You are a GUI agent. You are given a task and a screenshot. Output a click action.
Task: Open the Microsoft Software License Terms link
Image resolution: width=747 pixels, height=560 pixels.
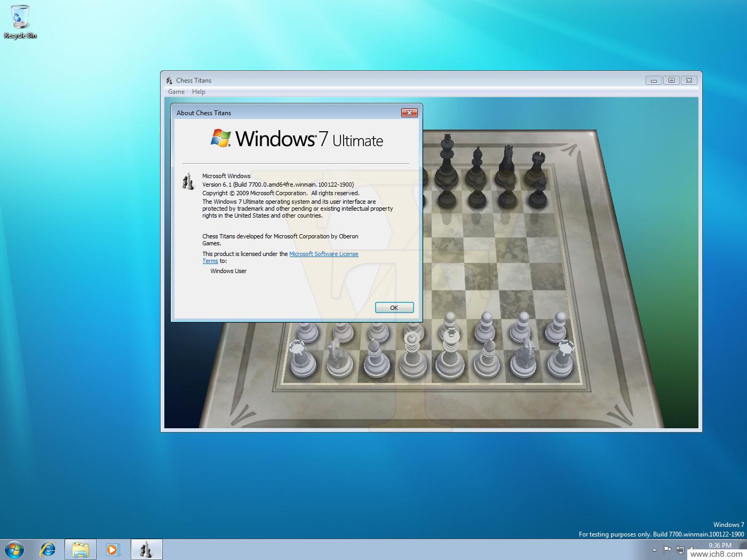pyautogui.click(x=323, y=254)
